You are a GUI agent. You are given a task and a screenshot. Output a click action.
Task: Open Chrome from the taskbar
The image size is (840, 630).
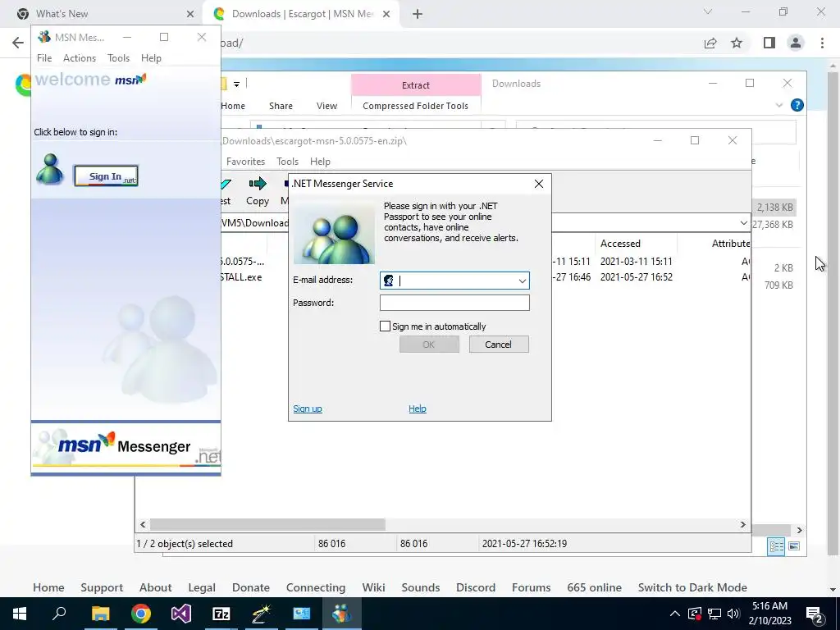pos(141,614)
